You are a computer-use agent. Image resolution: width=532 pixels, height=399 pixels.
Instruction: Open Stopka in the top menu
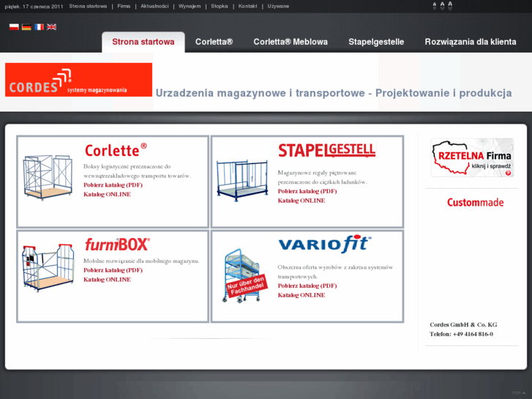click(x=220, y=6)
